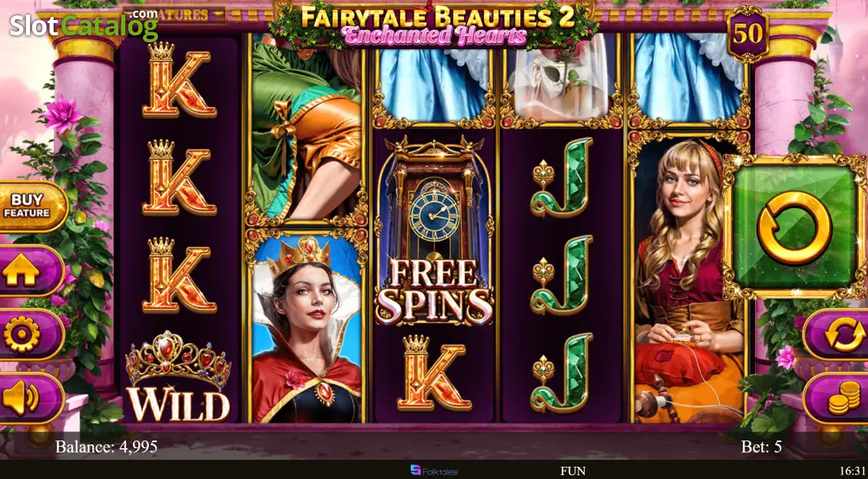The image size is (868, 479).
Task: Click the big green spin button
Action: tap(794, 228)
